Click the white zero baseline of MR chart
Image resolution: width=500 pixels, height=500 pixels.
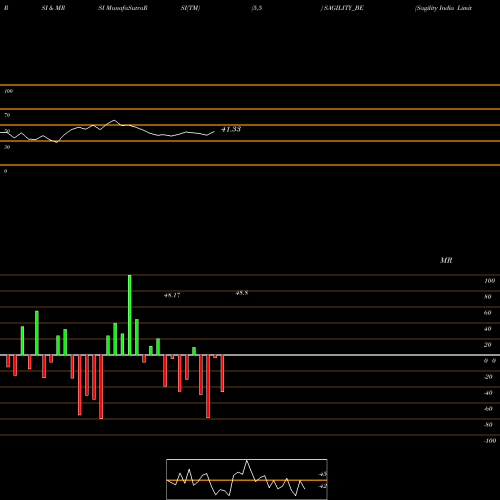250,355
